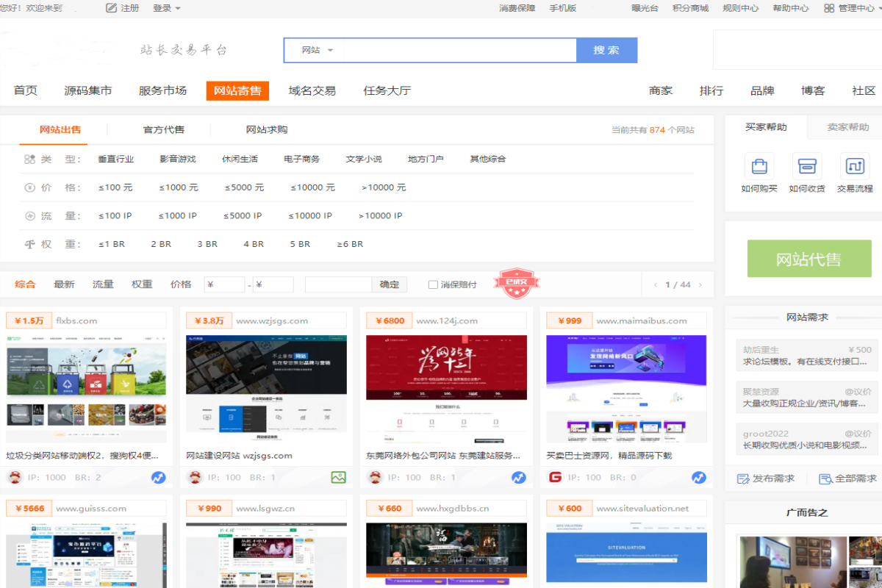Click the 如何收货 box icon
882x588 pixels.
(807, 166)
